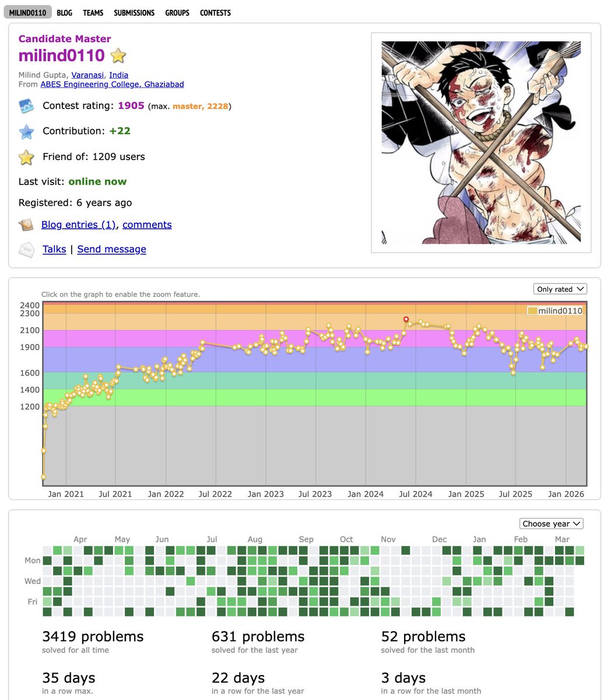Click Registered: 6 years ago text
This screenshot has height=700, width=604.
(x=75, y=203)
